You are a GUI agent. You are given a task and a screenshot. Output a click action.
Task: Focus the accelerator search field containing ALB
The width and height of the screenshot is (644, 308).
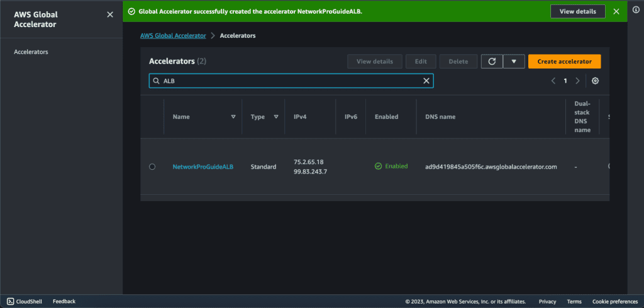[x=291, y=81]
